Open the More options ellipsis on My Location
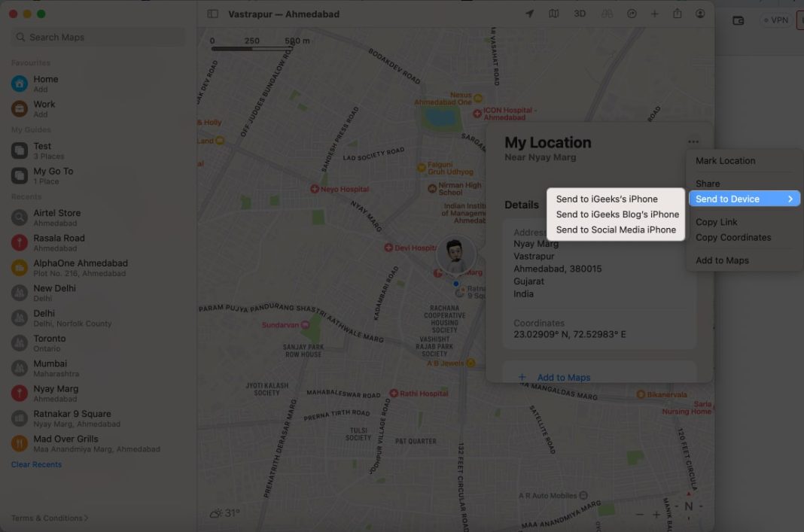Screen dimensions: 804x532 coord(693,141)
